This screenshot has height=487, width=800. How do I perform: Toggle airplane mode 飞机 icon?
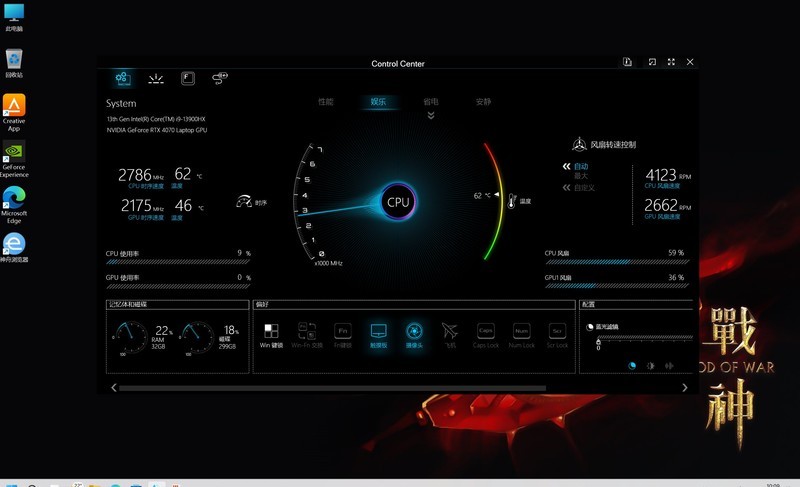pyautogui.click(x=449, y=335)
